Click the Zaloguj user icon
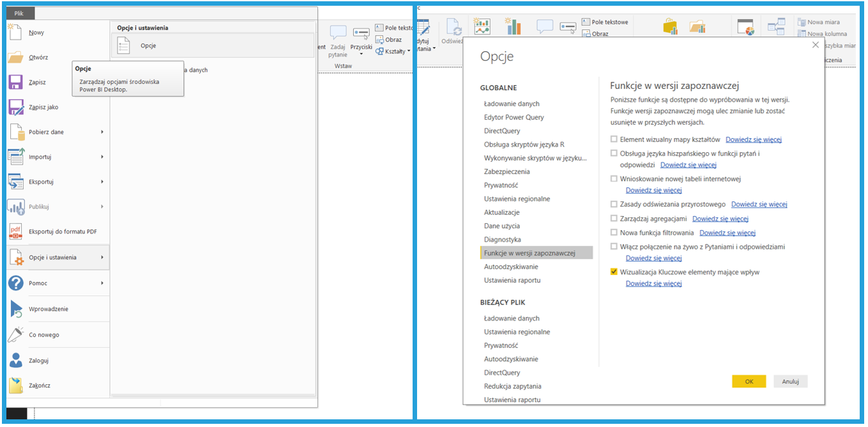The image size is (868, 427). coord(17,361)
